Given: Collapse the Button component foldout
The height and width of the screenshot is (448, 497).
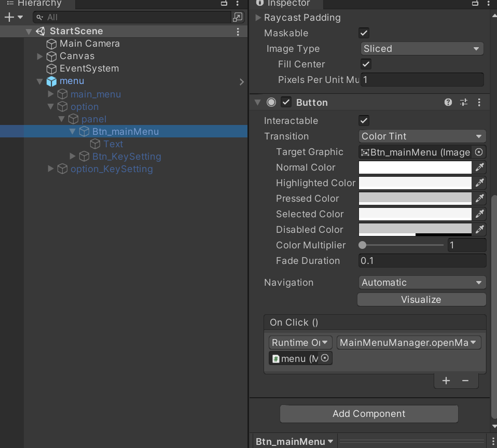Looking at the screenshot, I should pos(257,102).
